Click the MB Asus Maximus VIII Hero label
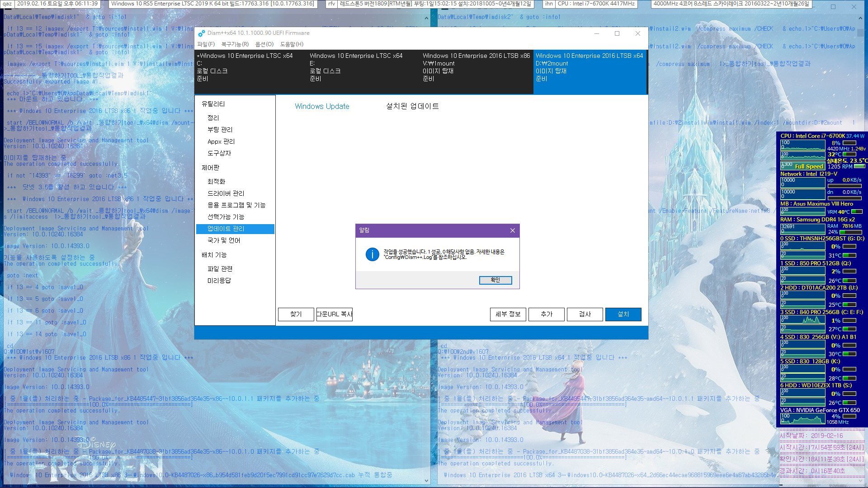 pos(816,204)
